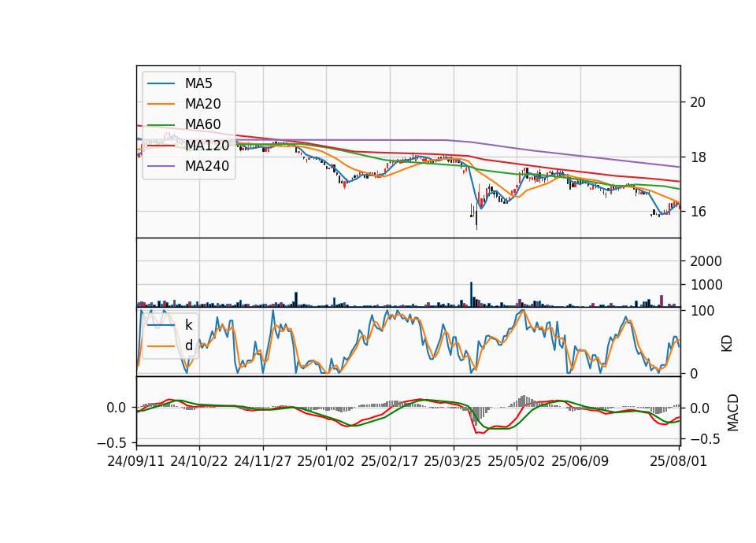Click the volume axis value 2000
The width and height of the screenshot is (756, 543).
[x=706, y=261]
